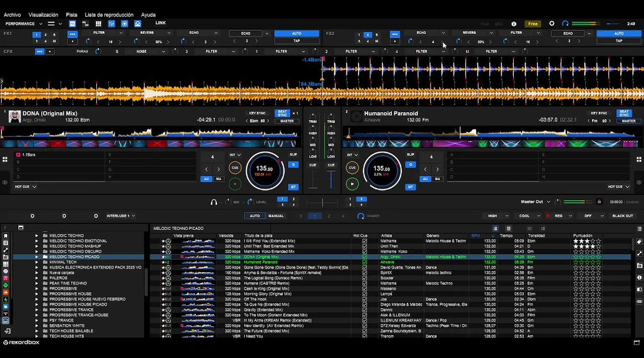Click the Free plan badge
This screenshot has height=358, width=644.
[533, 23]
